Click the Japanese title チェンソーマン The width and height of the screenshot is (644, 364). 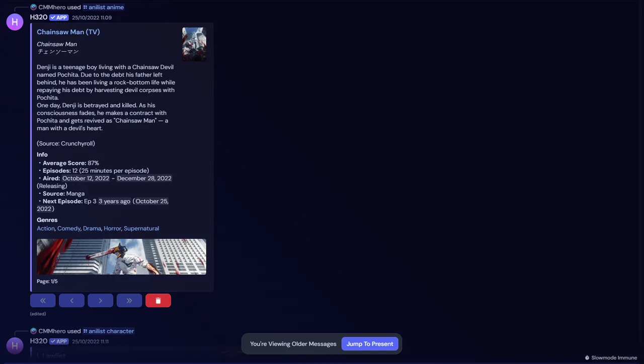click(58, 51)
